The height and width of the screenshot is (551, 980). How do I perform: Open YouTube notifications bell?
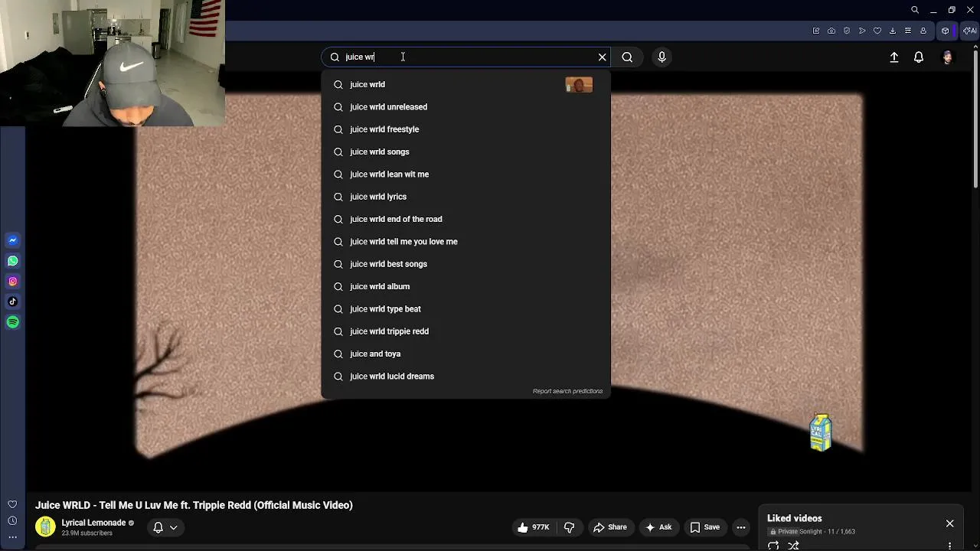[x=919, y=57]
